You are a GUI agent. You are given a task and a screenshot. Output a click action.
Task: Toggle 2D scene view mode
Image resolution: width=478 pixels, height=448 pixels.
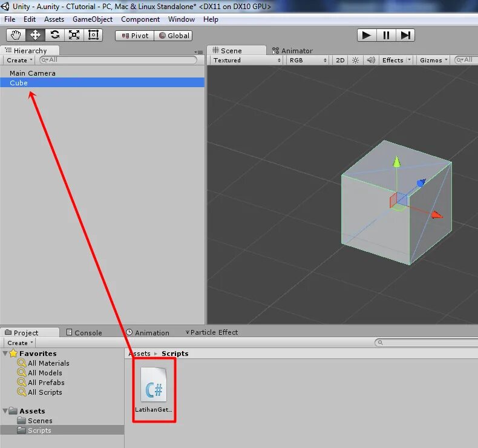[x=340, y=60]
